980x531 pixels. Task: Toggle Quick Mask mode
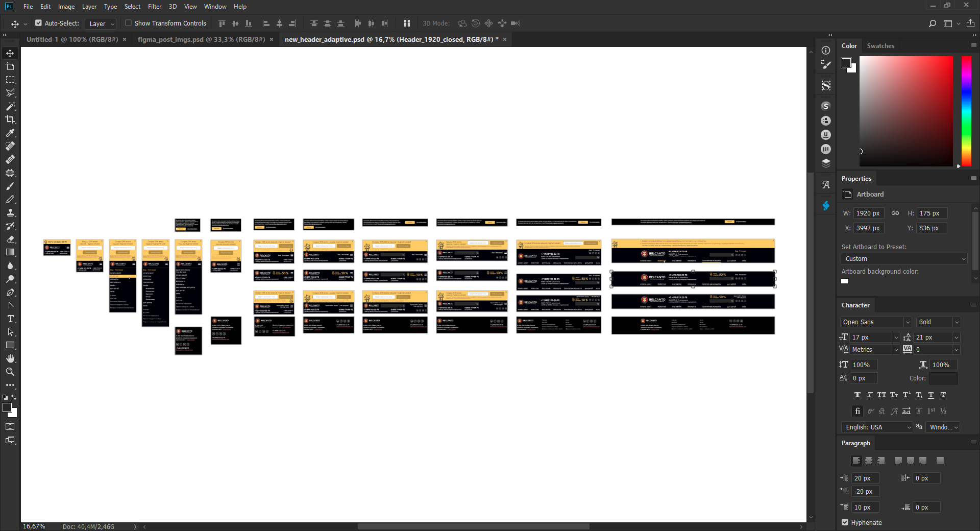(10, 427)
